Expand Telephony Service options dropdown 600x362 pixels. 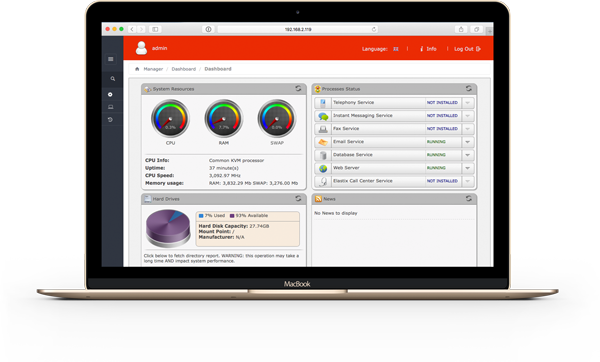click(468, 103)
